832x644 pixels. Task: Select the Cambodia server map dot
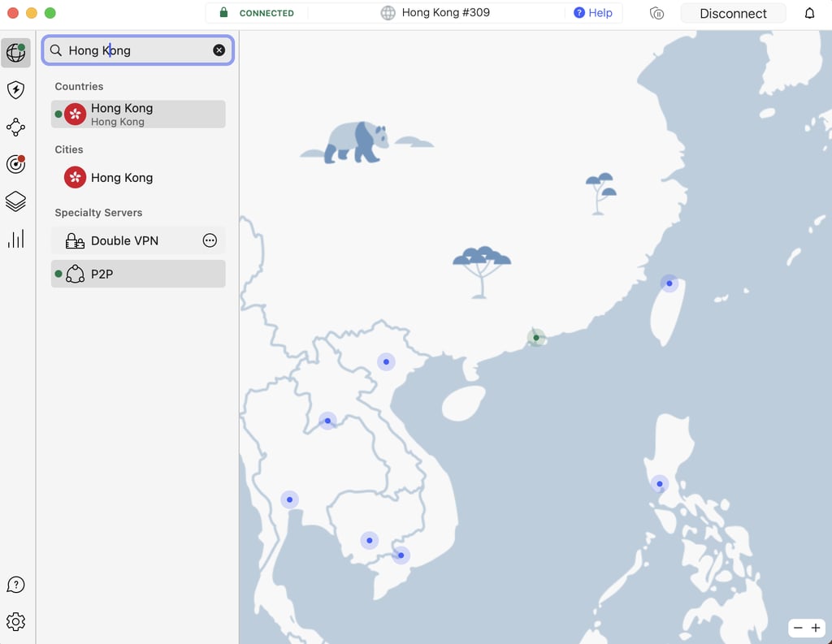click(370, 541)
